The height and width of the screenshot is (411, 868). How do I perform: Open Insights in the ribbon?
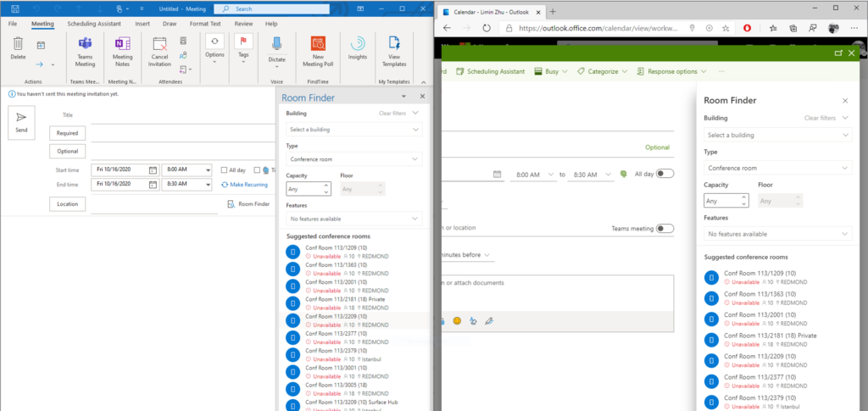tap(358, 48)
